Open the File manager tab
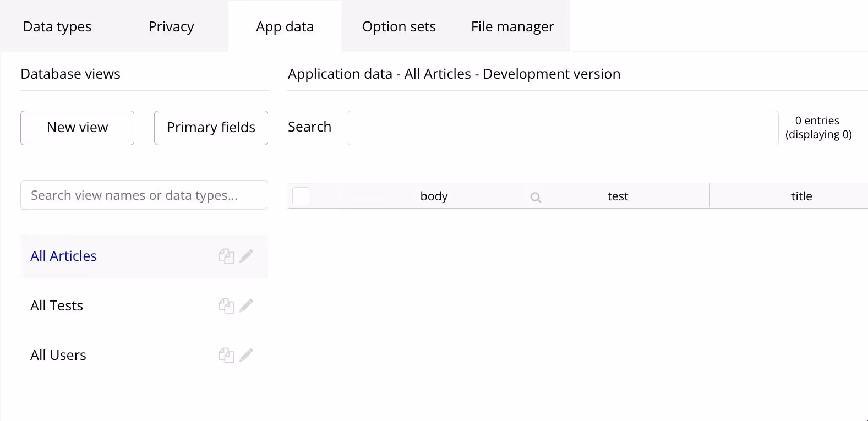The width and height of the screenshot is (868, 421). pos(512,26)
